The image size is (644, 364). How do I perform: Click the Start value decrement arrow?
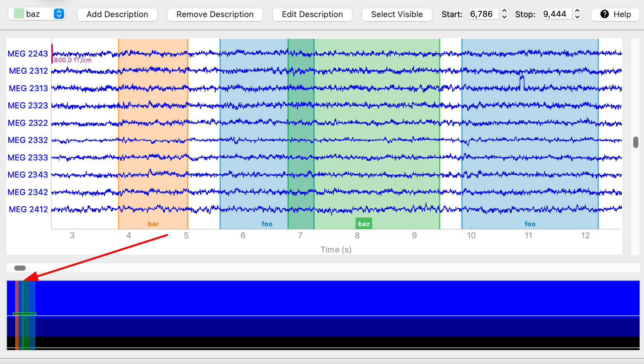(504, 17)
